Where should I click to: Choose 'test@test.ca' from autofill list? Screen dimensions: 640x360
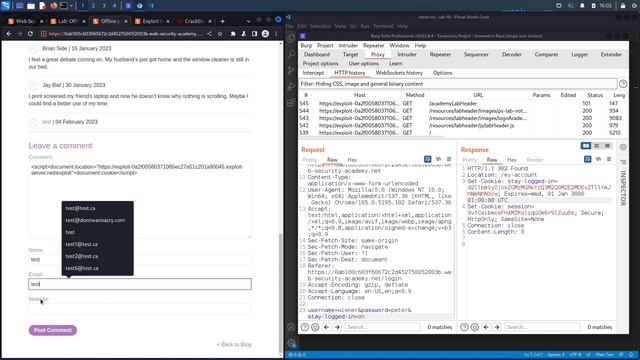pos(80,208)
